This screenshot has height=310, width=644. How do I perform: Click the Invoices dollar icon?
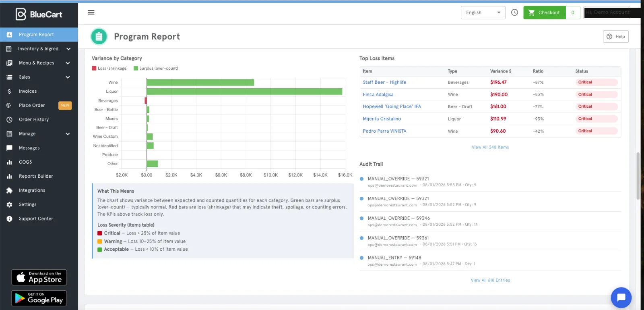click(9, 92)
